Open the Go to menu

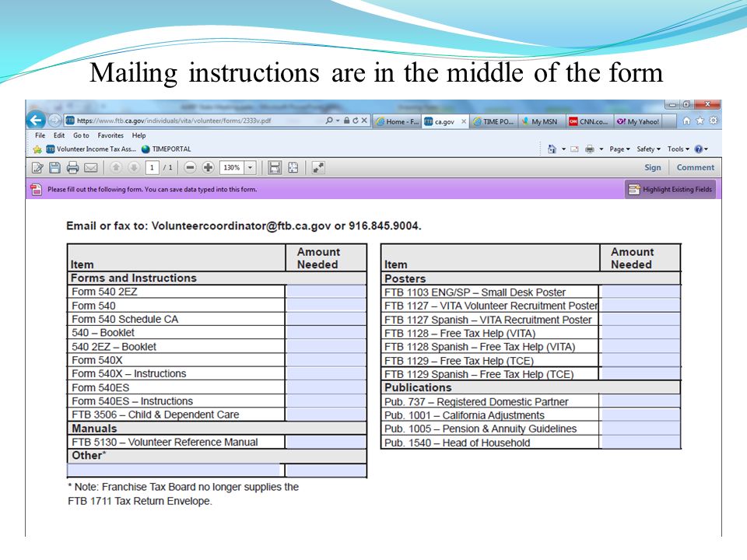(81, 135)
